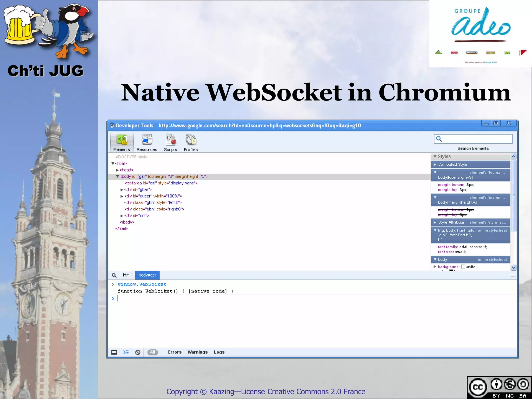Expand the Computed Style section
532x399 pixels.
[435, 164]
